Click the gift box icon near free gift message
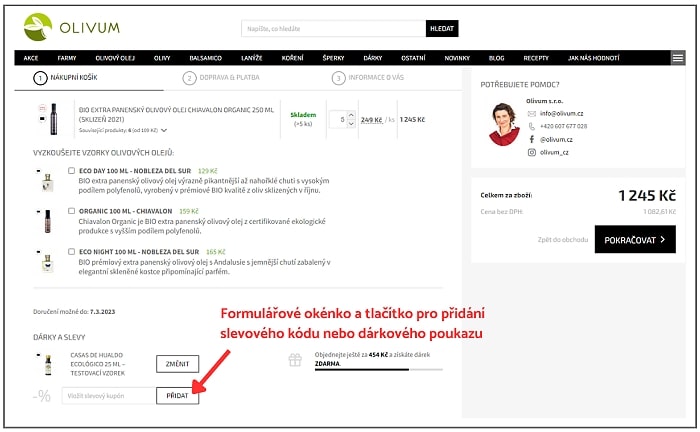Screen dimensions: 700x432 click(295, 359)
